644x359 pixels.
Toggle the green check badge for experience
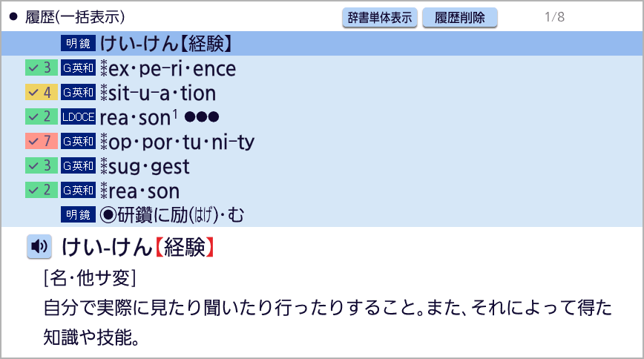[x=41, y=69]
